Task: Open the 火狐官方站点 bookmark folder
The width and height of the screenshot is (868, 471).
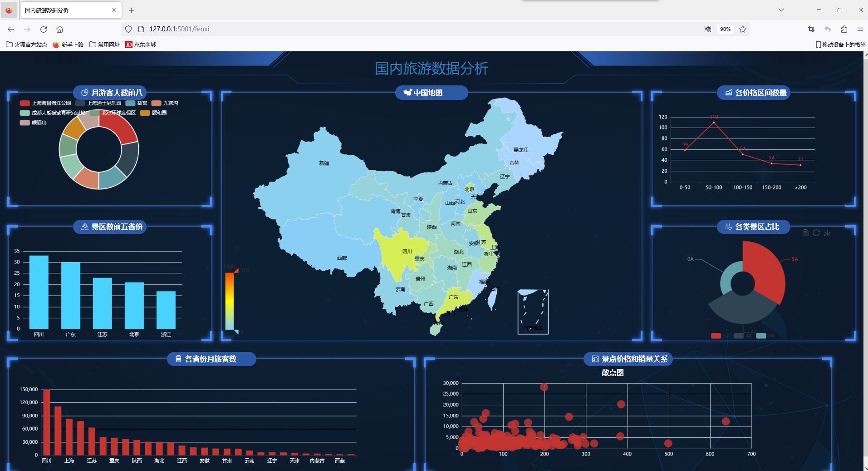Action: pyautogui.click(x=27, y=45)
